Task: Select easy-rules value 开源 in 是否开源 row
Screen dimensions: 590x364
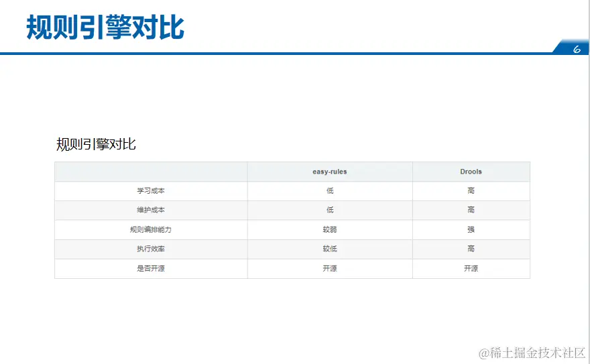Action: click(330, 269)
